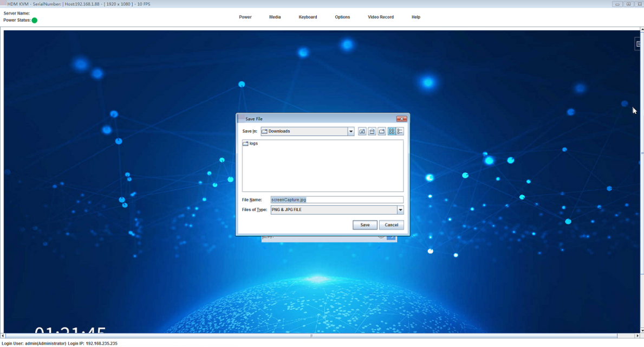The height and width of the screenshot is (347, 644).
Task: Open the Video Record menu
Action: pos(381,17)
